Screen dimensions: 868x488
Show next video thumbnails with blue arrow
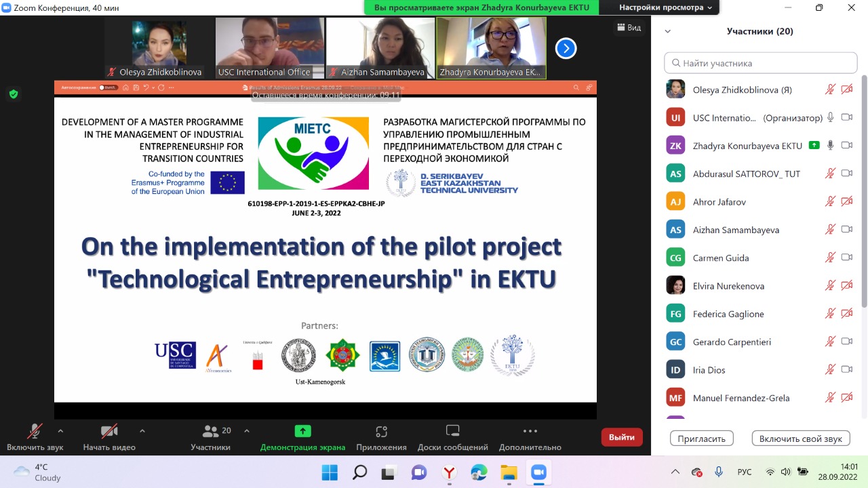tap(566, 48)
